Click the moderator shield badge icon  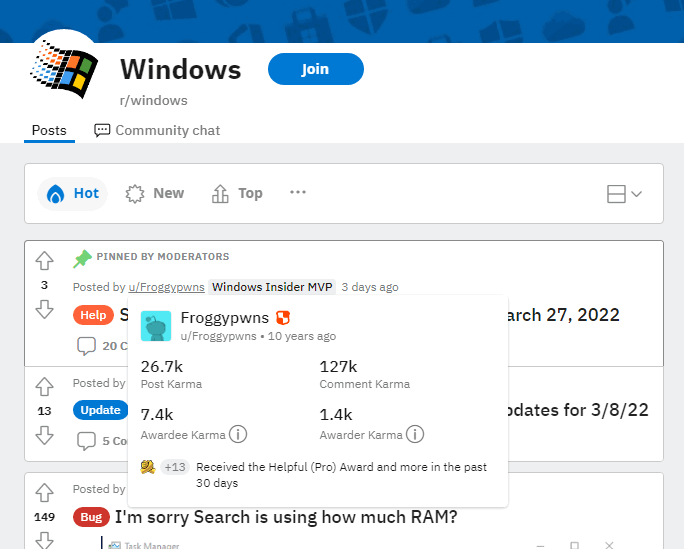tap(283, 318)
